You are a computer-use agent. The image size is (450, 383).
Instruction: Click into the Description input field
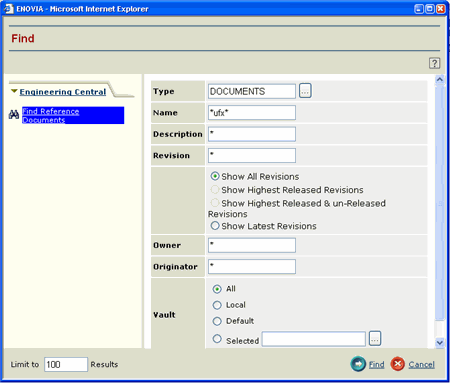click(x=252, y=134)
